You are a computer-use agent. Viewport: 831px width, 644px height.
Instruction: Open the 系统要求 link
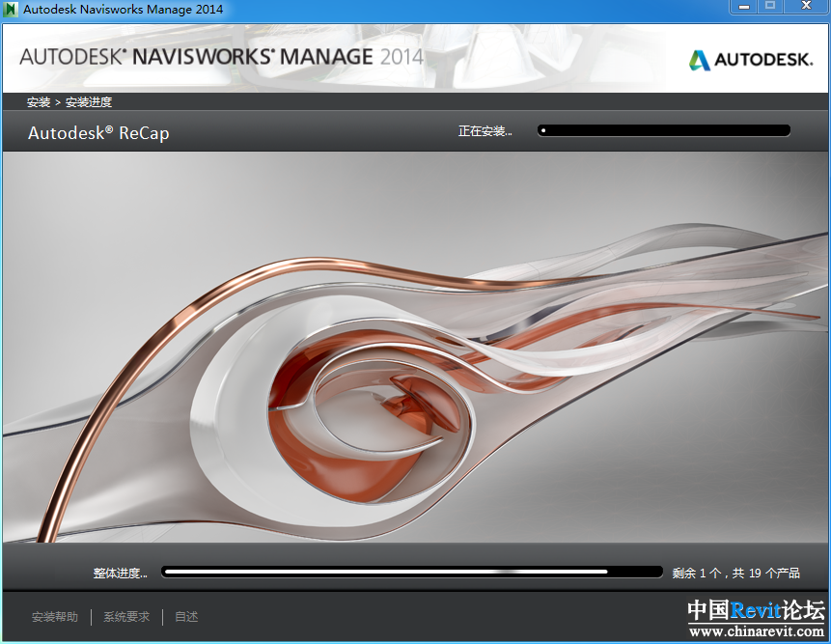(126, 617)
